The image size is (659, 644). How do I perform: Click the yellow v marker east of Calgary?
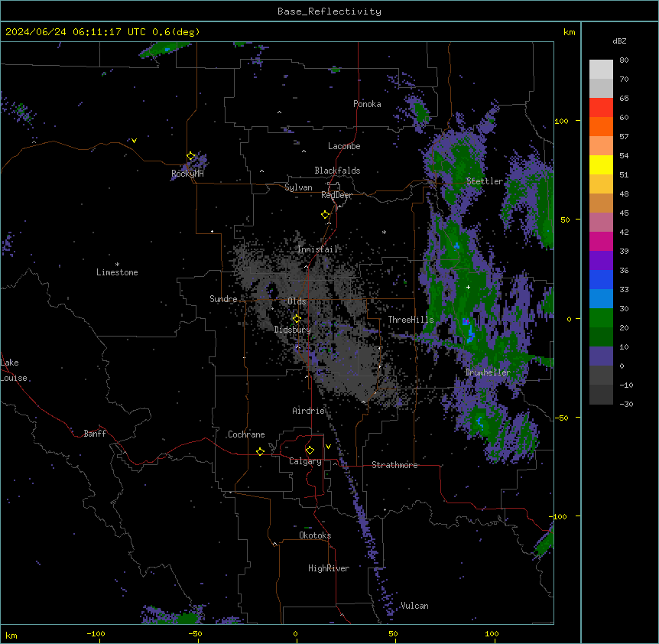tap(328, 447)
